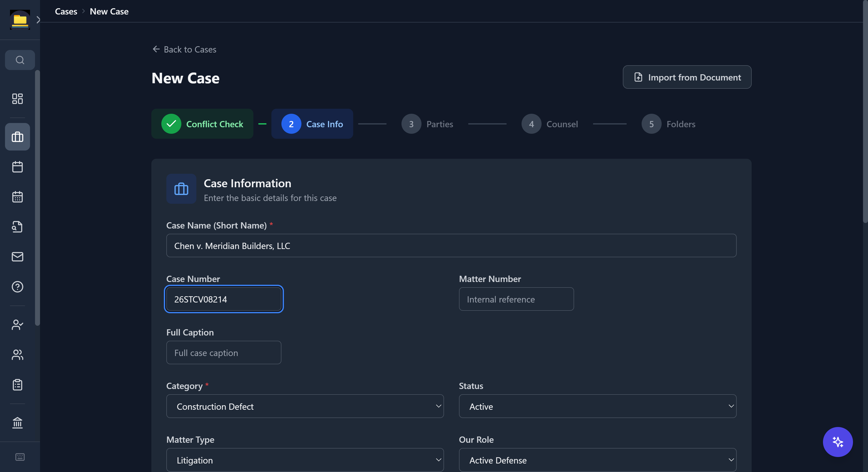Click the New Case breadcrumb item

[x=109, y=11]
